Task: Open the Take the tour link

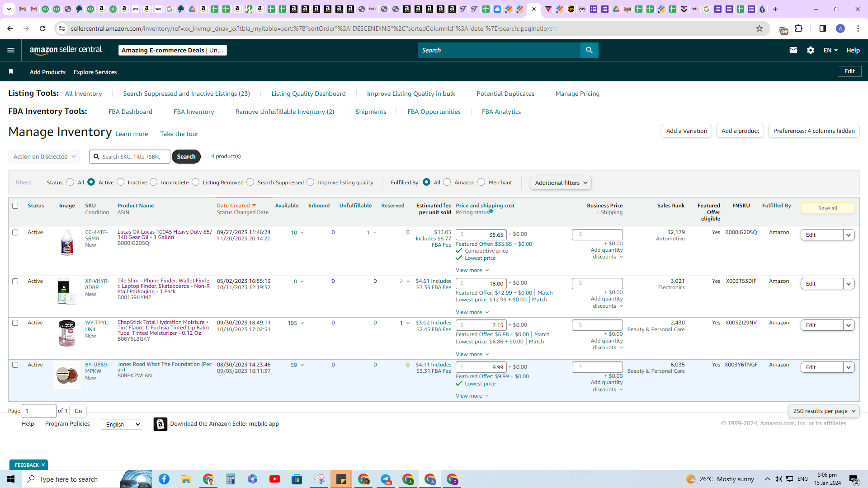Action: coord(179,134)
